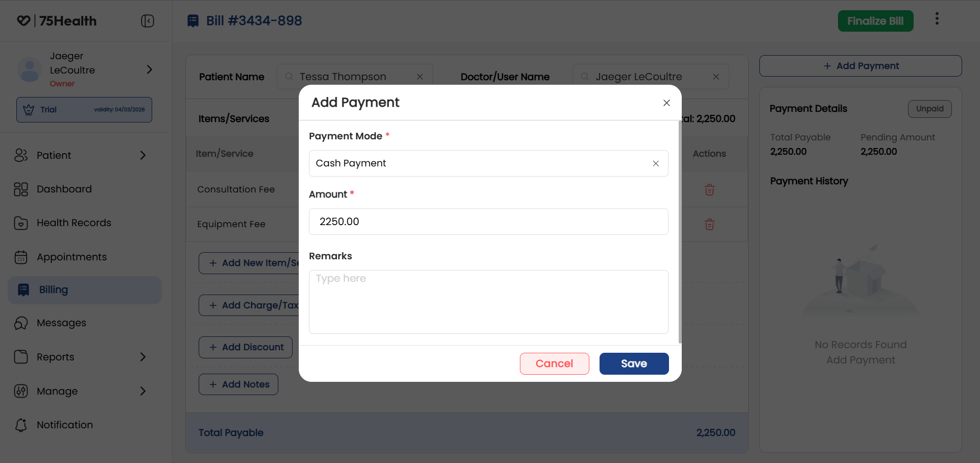Delete the Consultation Fee item
The height and width of the screenshot is (463, 980).
tap(709, 190)
